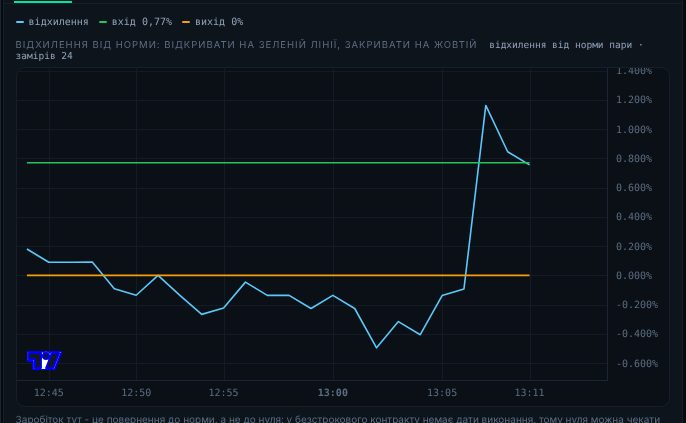Click the 0.000% price scale label
Screen dimensions: 686x423
[x=634, y=276]
